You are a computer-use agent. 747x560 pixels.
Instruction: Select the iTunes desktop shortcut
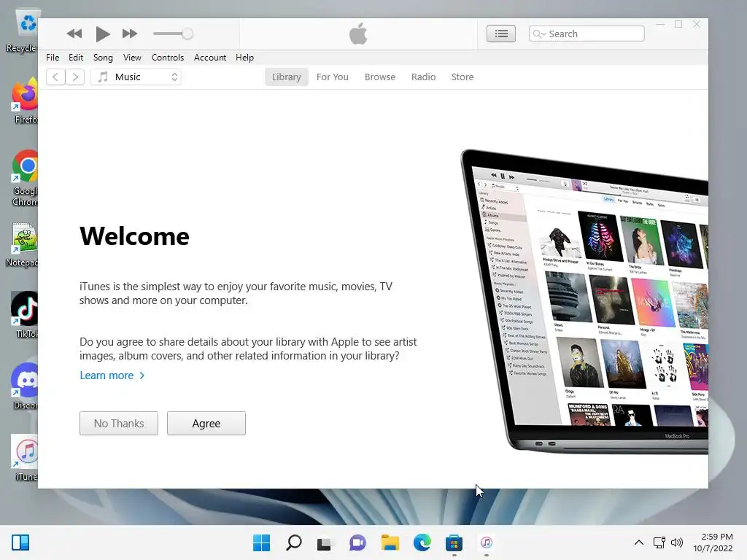click(26, 458)
